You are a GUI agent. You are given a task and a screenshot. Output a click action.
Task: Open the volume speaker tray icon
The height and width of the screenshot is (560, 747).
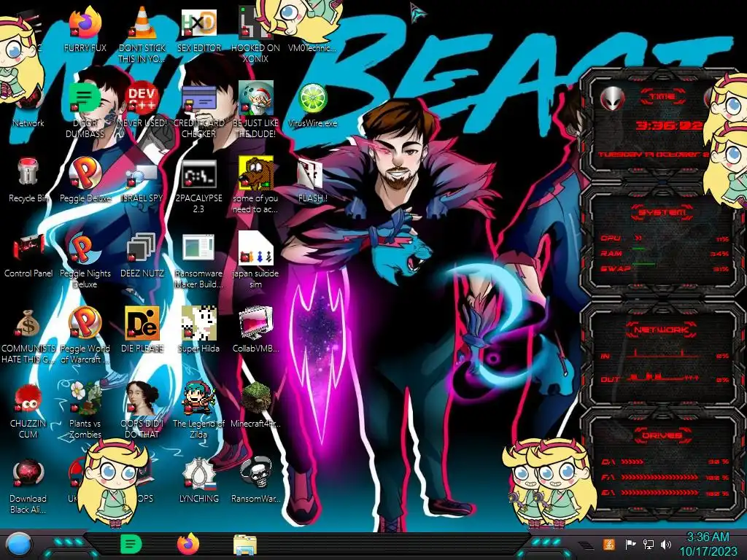point(666,544)
